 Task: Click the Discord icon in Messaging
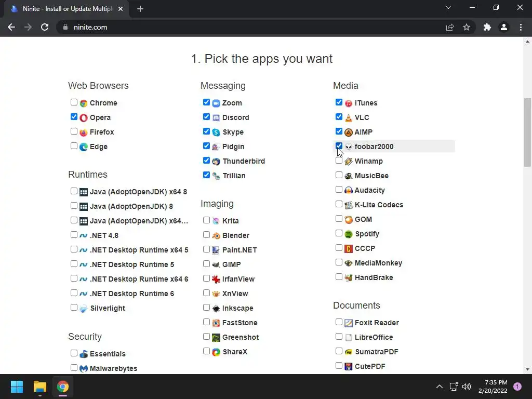point(216,118)
